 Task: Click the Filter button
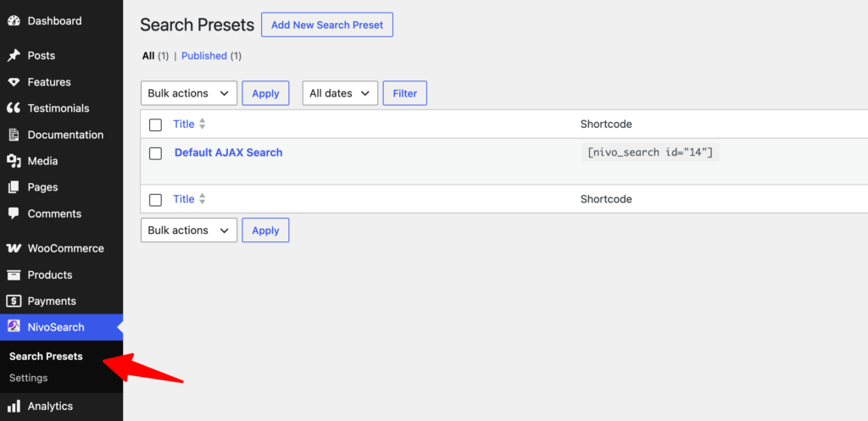[404, 93]
